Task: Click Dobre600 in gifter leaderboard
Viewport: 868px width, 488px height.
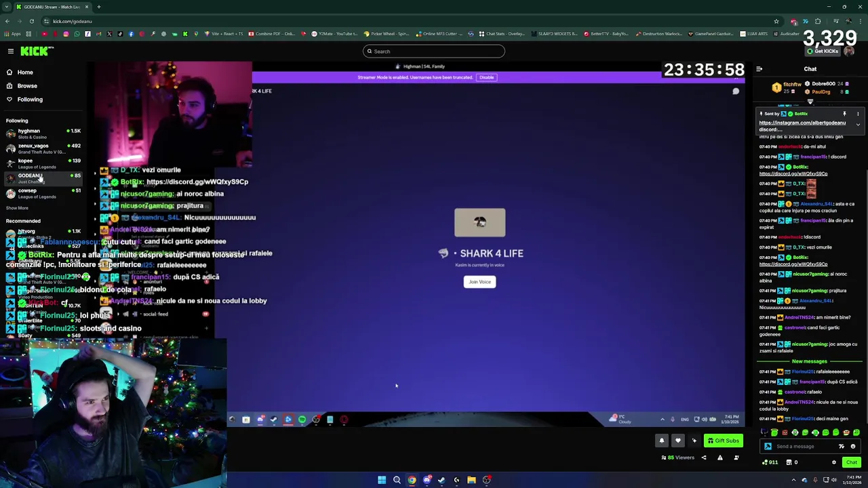Action: click(x=823, y=84)
